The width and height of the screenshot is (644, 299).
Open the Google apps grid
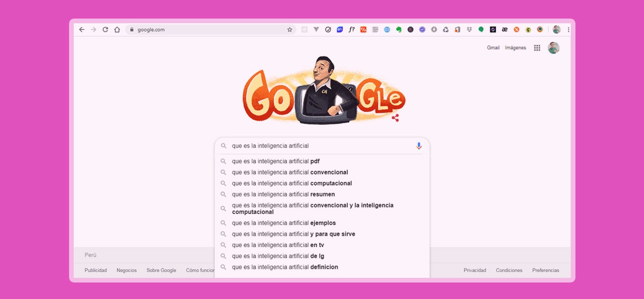537,48
